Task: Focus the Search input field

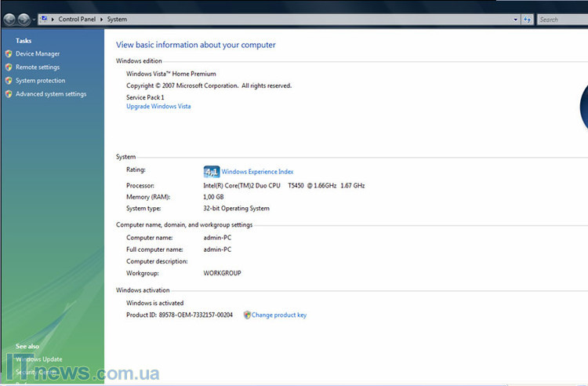Action: (x=562, y=19)
